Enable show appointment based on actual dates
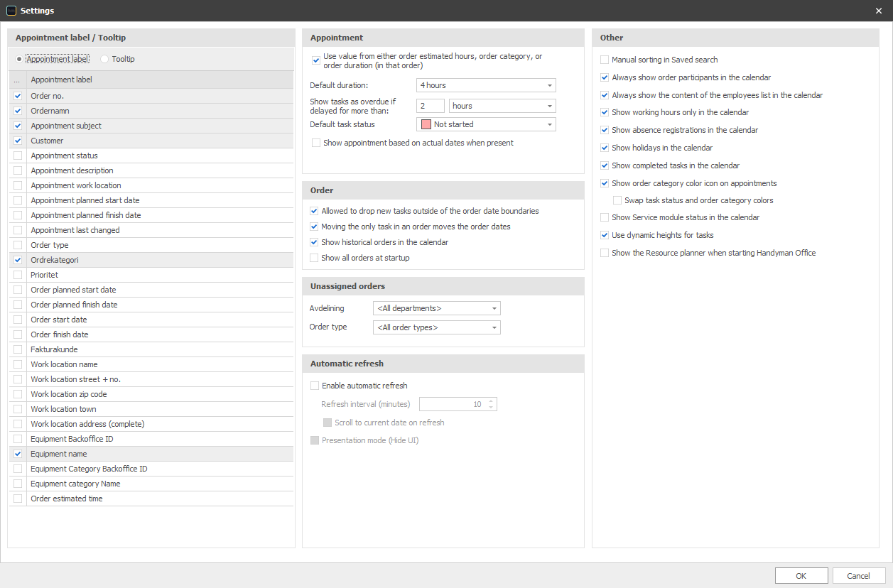 coord(316,143)
